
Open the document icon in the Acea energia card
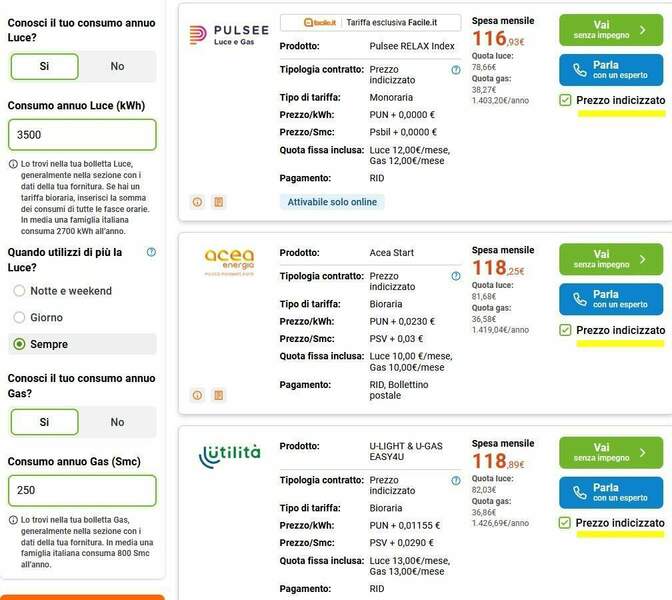218,395
